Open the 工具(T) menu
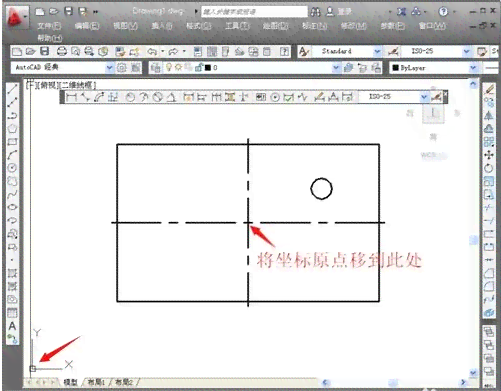 point(237,26)
